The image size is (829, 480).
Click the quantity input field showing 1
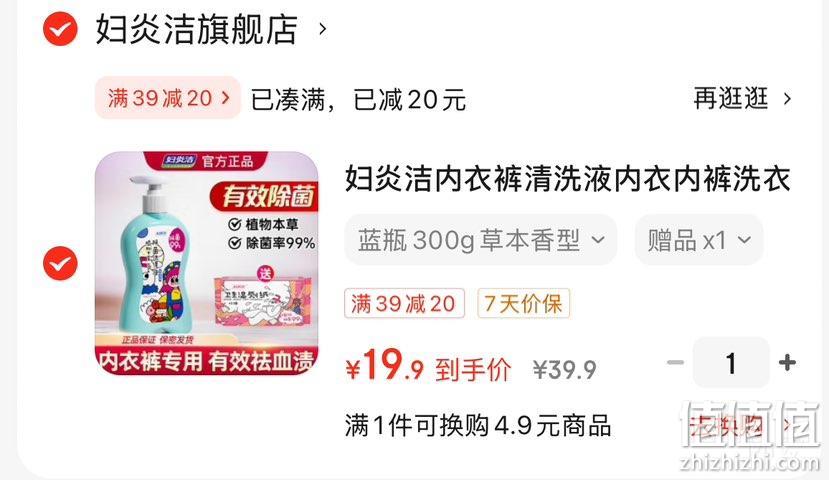731,363
